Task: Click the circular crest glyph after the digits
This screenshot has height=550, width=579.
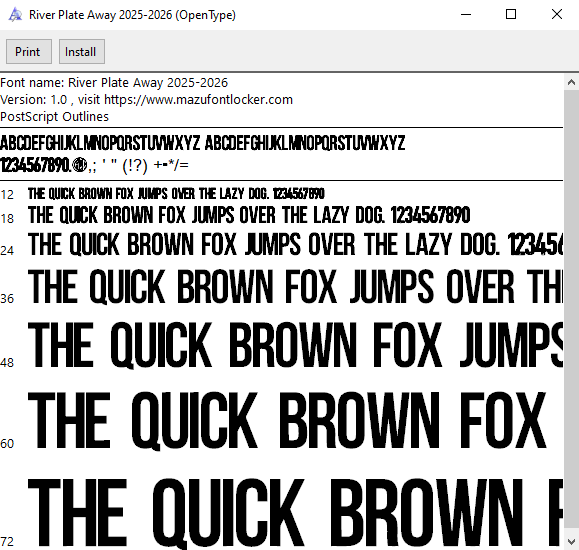Action: (x=79, y=165)
